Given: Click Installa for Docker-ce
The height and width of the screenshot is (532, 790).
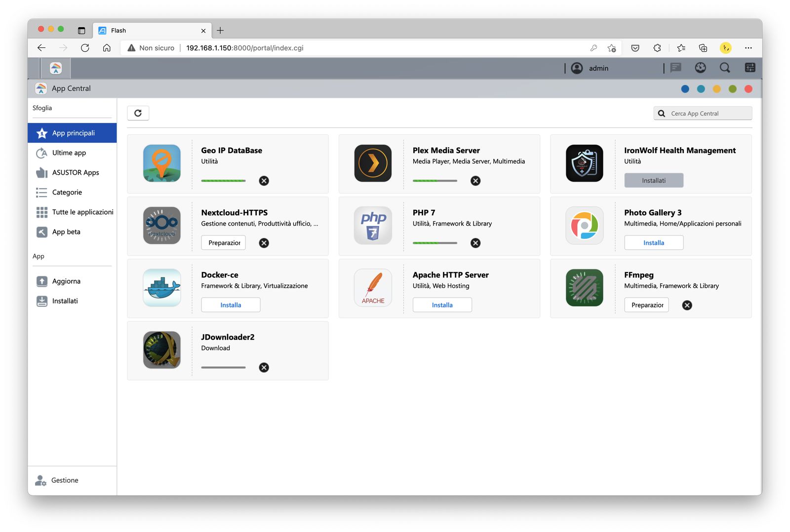Looking at the screenshot, I should pyautogui.click(x=231, y=305).
